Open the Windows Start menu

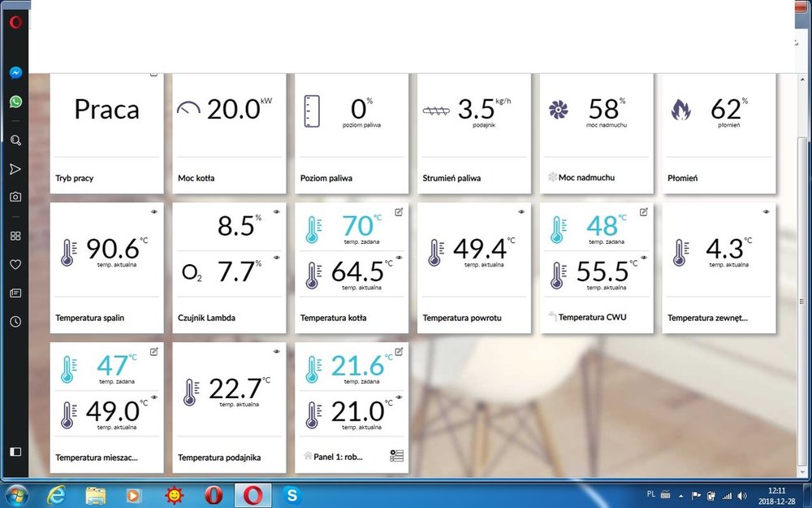[16, 494]
